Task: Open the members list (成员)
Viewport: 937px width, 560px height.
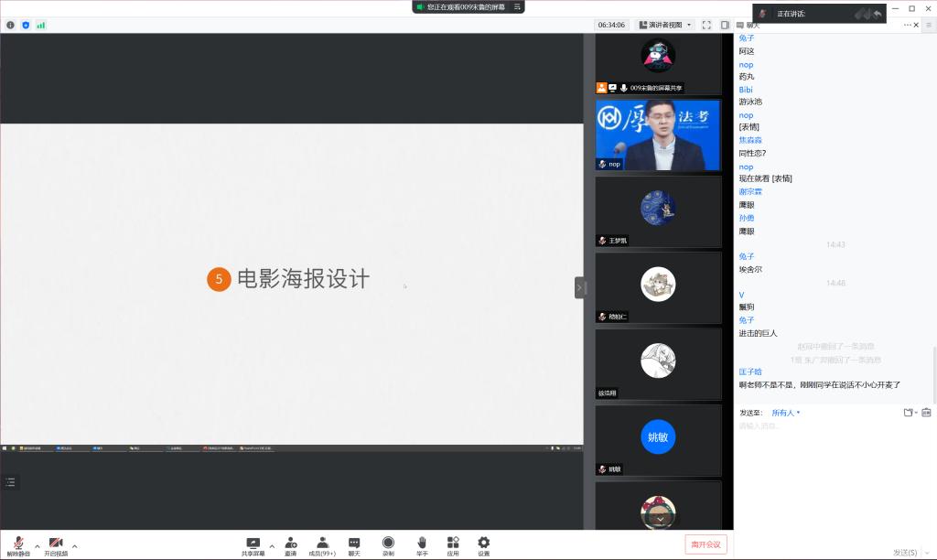Action: click(322, 545)
